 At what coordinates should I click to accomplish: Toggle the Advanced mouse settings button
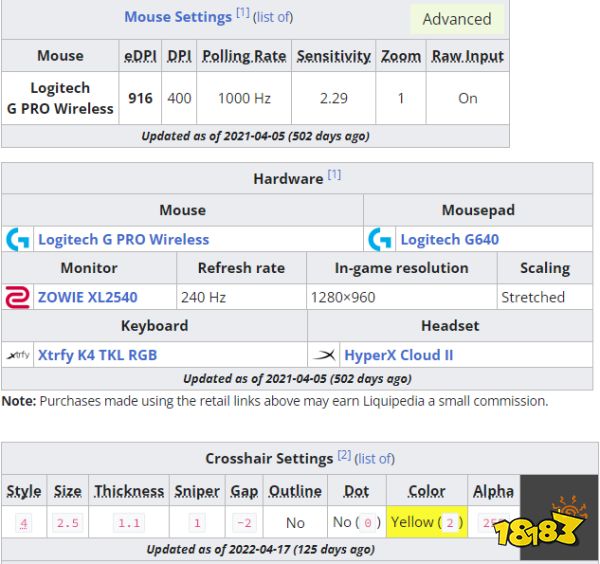pos(457,19)
